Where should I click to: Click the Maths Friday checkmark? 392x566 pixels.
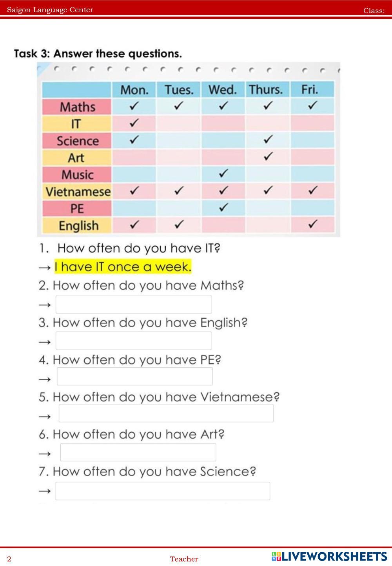click(312, 105)
